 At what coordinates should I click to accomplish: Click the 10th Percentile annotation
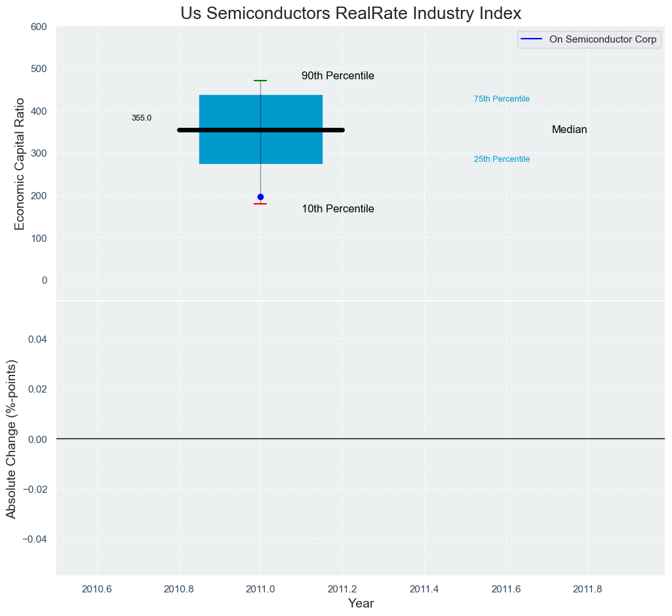tap(338, 209)
